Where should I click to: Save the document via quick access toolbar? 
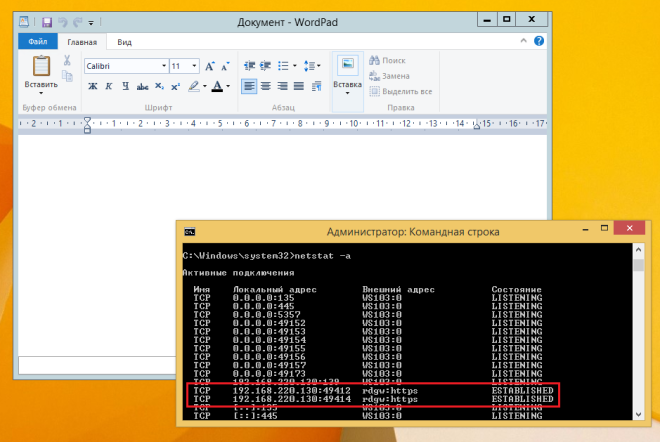pos(46,20)
